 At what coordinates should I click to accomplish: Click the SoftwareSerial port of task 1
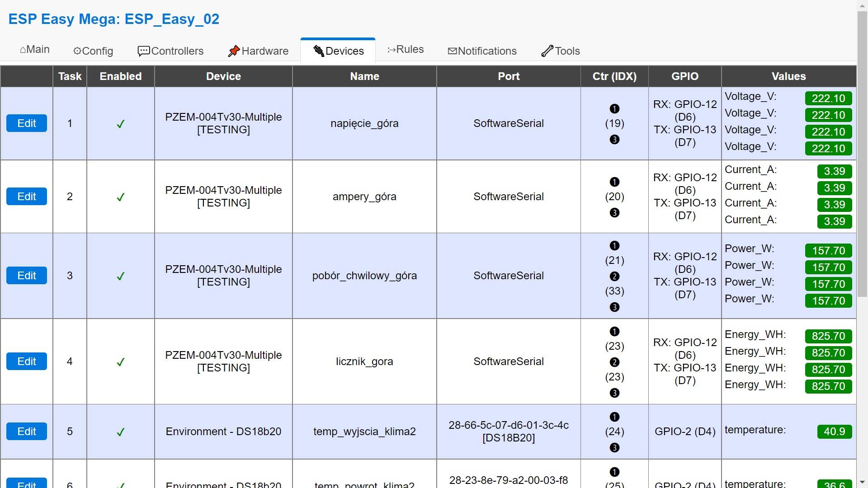(509, 123)
